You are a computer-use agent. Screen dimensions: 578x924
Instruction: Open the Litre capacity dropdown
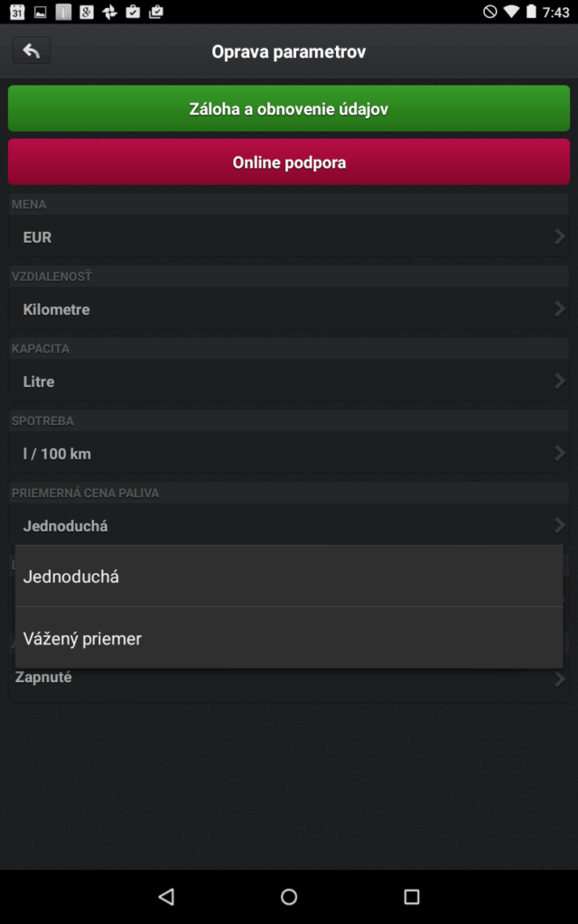[289, 381]
